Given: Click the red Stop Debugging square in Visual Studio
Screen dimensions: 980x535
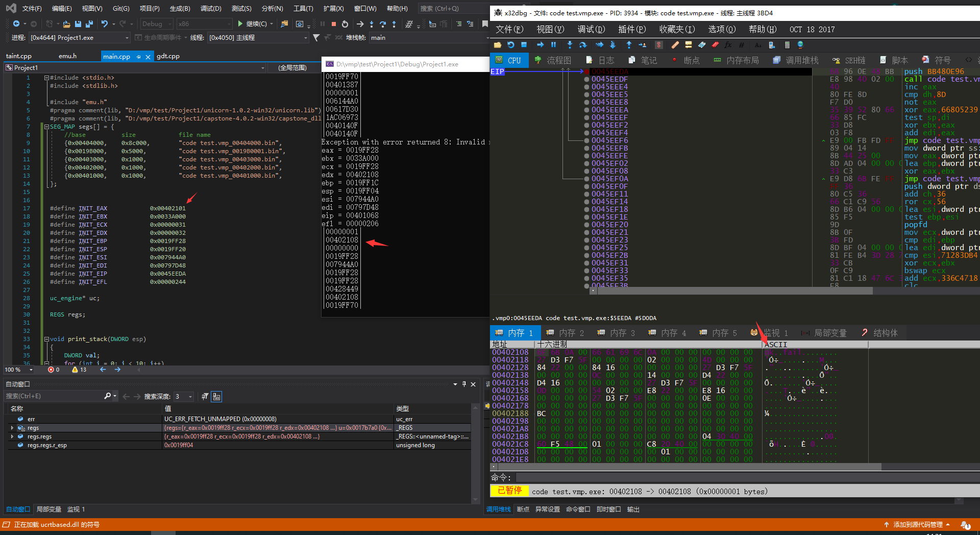Looking at the screenshot, I should coord(334,24).
